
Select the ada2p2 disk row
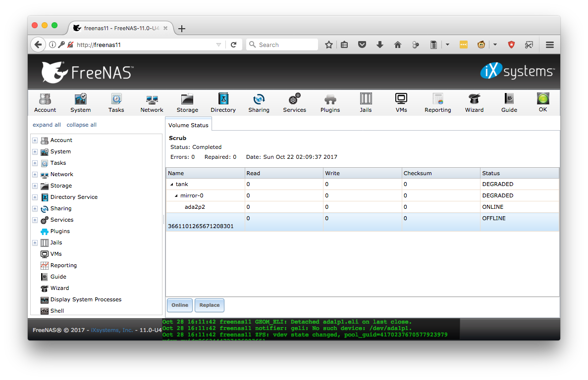[362, 207]
